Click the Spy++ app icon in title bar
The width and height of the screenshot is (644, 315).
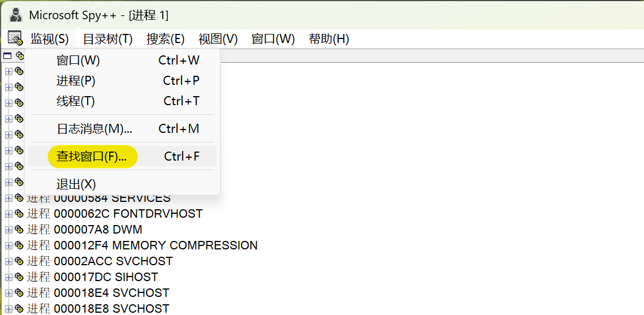tap(15, 15)
